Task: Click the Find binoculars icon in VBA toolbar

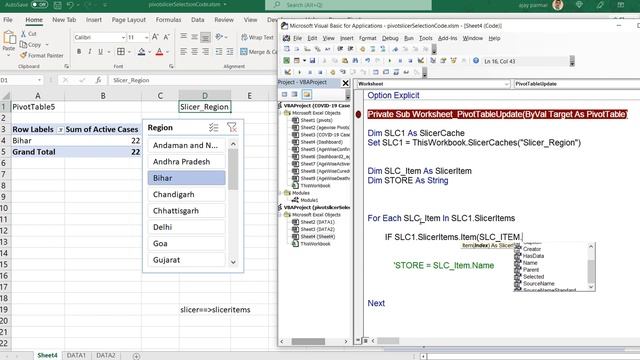Action: coord(356,61)
